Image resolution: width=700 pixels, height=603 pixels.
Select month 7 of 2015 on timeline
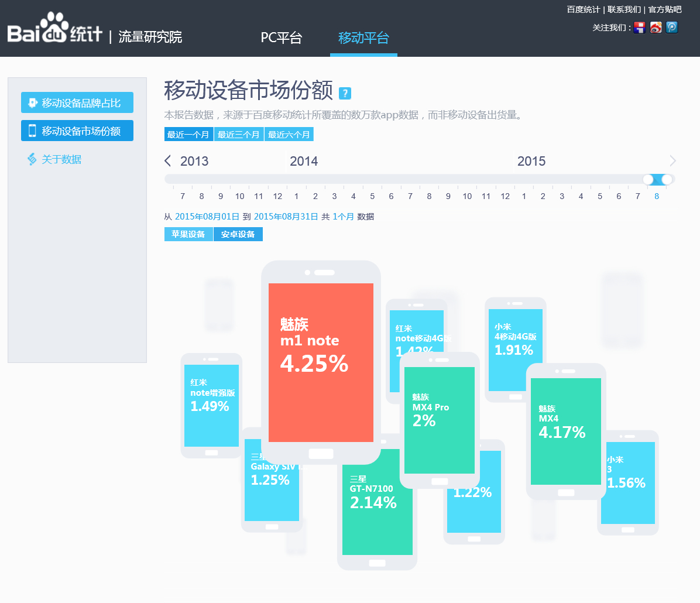[x=637, y=196]
